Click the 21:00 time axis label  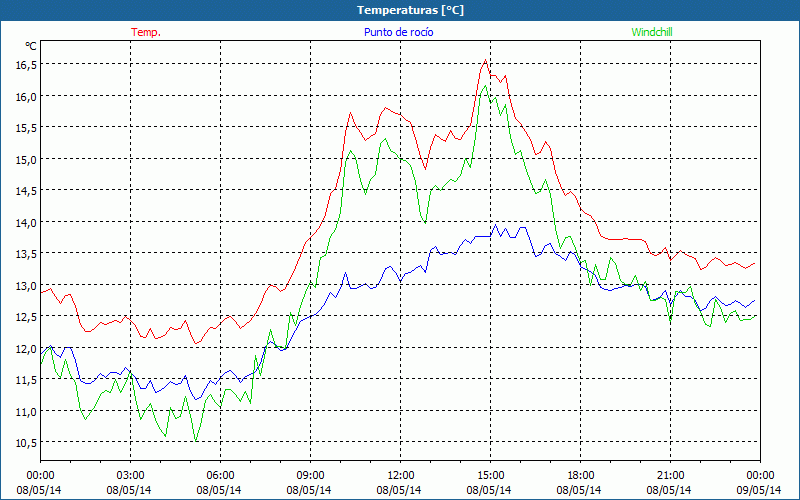point(670,476)
